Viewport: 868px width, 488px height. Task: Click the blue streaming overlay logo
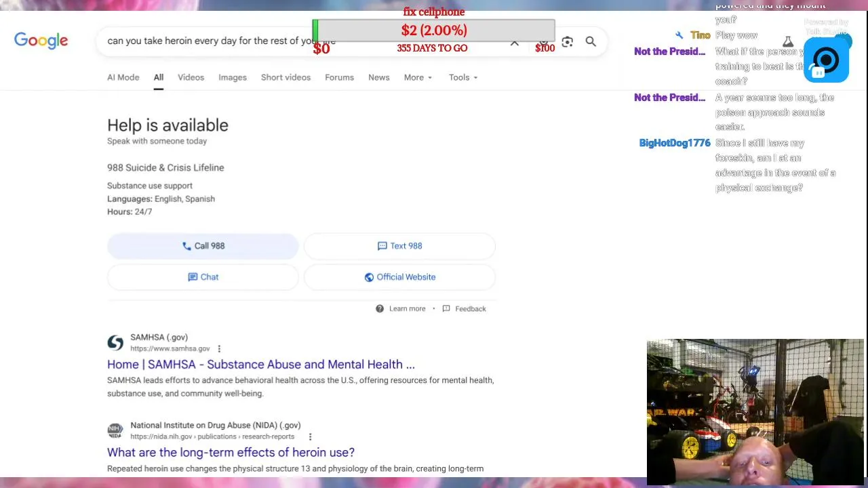point(826,60)
